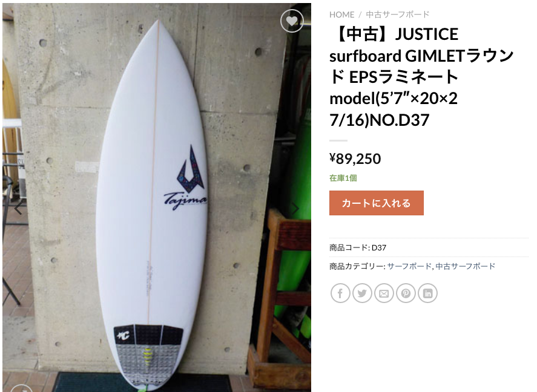Pin product on Pinterest
The image size is (537, 392).
[x=406, y=293]
